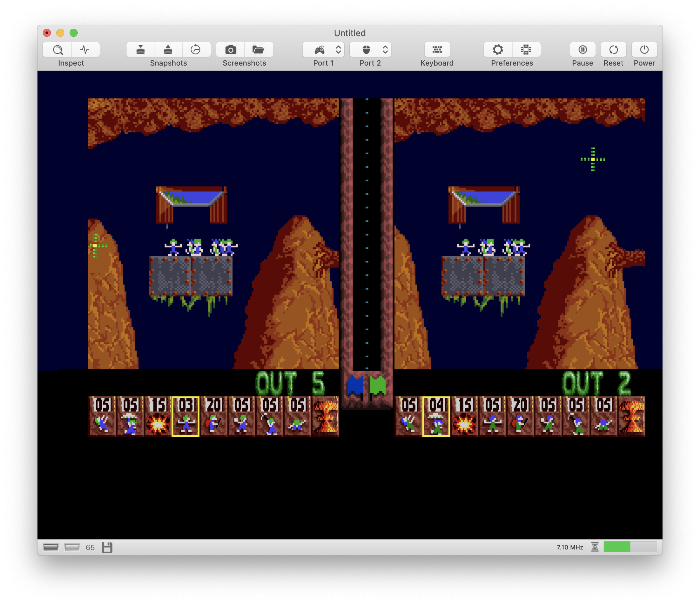Select the left player's Builder skill
700x605 pixels.
(x=213, y=416)
